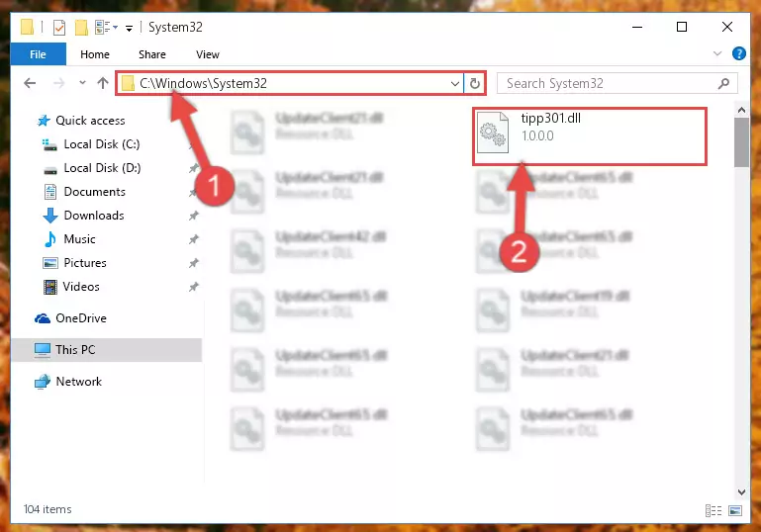Click the search magnifier icon
The width and height of the screenshot is (761, 532).
723,84
